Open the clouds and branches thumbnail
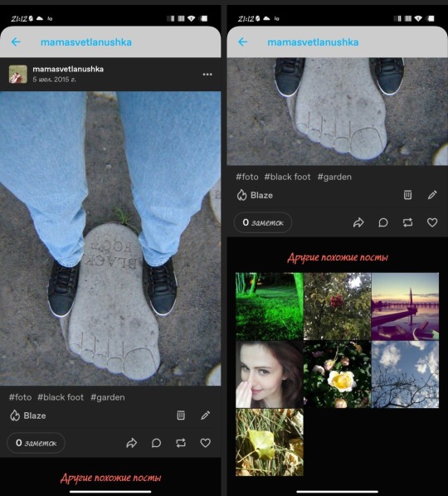Viewport: 448px width, 496px height. (406, 374)
